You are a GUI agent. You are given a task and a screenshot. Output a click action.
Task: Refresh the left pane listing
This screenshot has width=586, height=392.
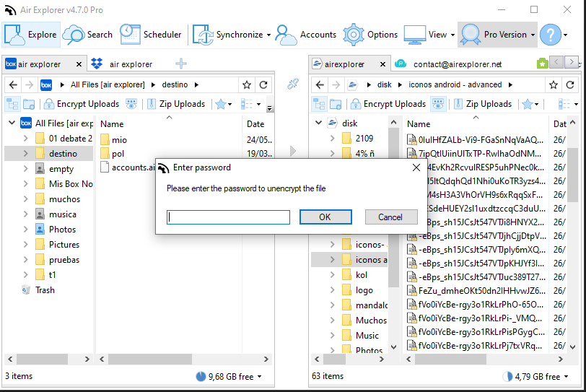(x=263, y=85)
